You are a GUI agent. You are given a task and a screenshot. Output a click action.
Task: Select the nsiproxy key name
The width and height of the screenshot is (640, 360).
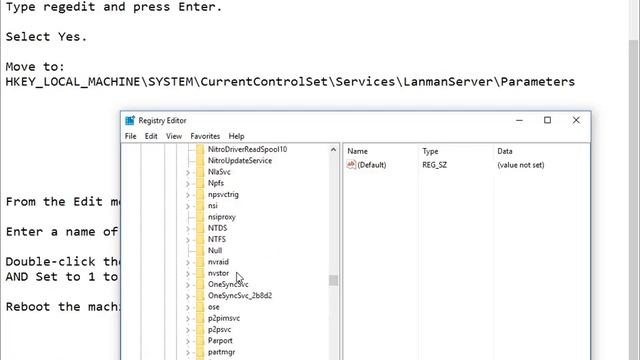222,217
